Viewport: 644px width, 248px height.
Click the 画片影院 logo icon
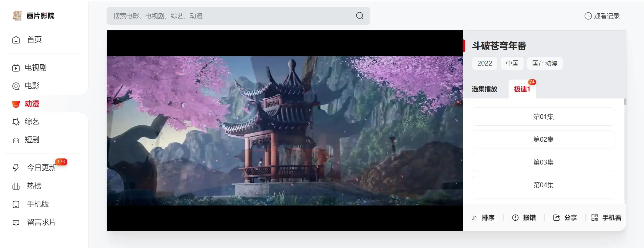coord(17,15)
